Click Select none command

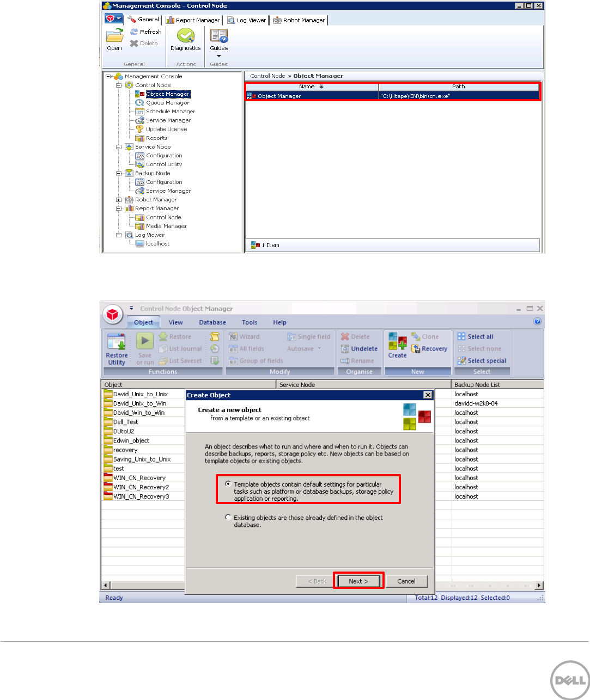coord(479,349)
